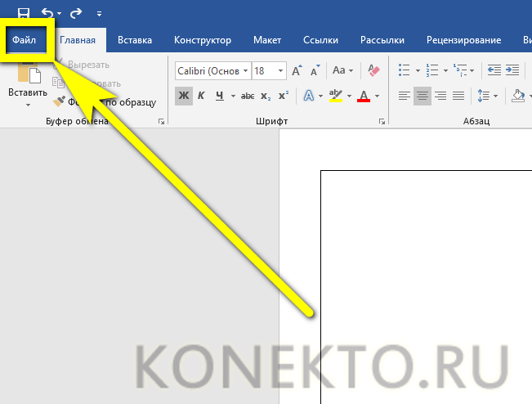532x404 pixels.
Task: Open the multilevel list dropdown arrow
Action: [472, 70]
